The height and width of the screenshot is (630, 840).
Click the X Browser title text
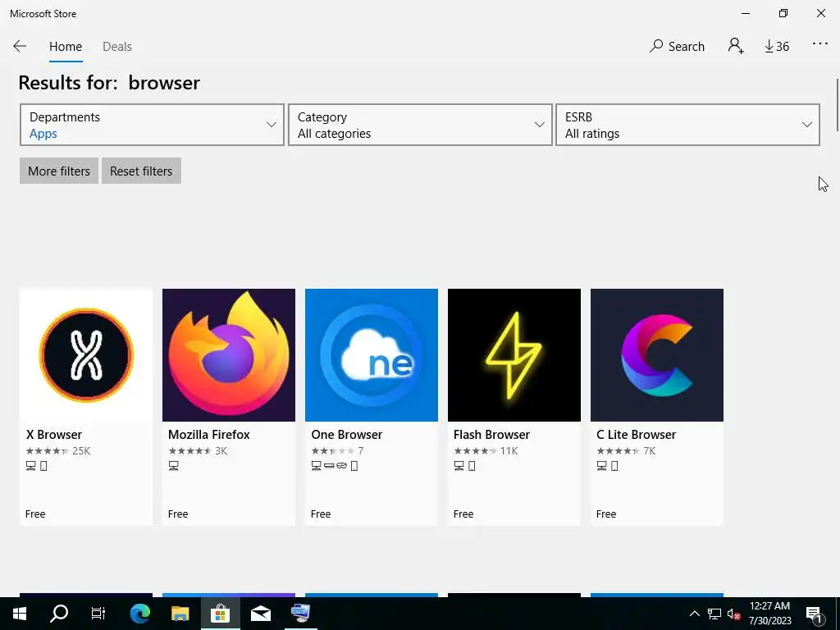point(54,435)
